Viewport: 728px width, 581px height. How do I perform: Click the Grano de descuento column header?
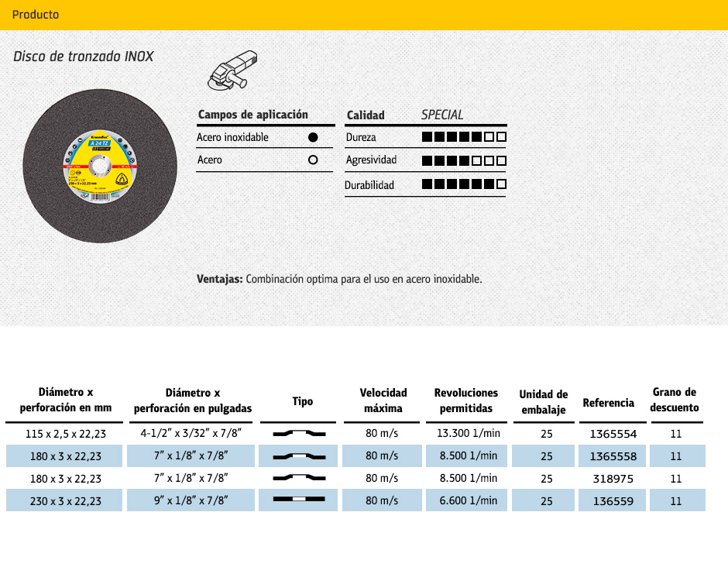tap(675, 401)
